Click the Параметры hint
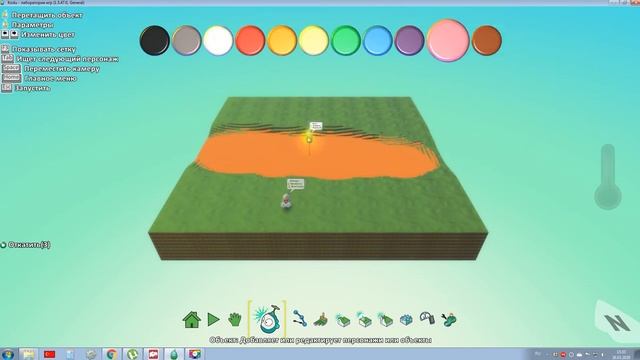 (x=32, y=25)
